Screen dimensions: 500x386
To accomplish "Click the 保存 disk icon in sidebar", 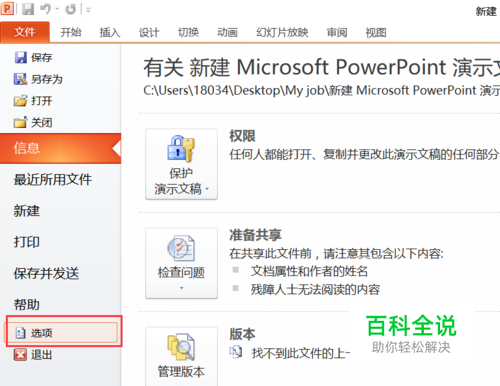I will pos(21,57).
